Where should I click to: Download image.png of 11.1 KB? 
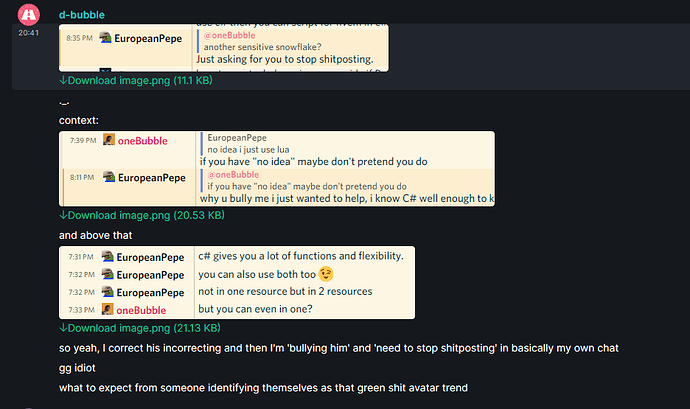coord(136,81)
